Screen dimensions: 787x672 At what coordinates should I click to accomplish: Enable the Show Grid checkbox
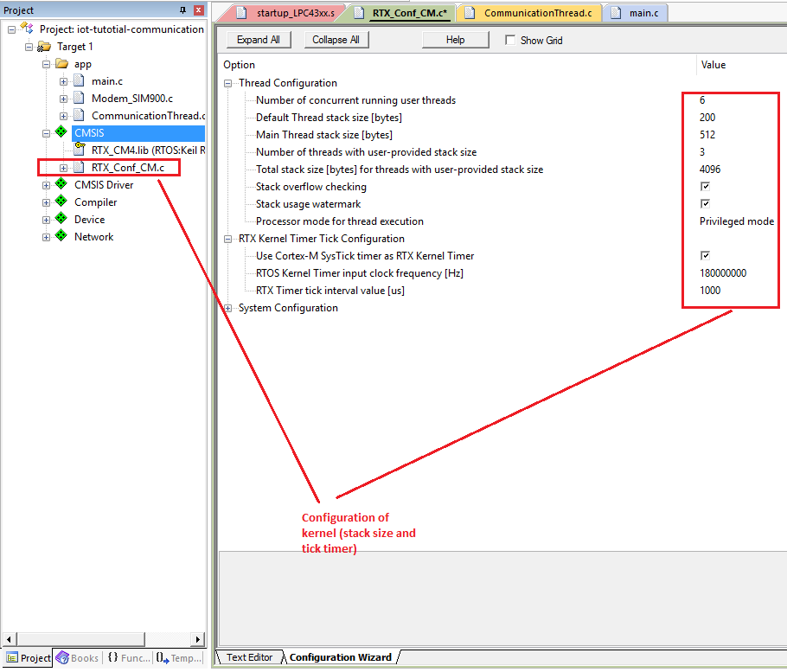[x=510, y=40]
